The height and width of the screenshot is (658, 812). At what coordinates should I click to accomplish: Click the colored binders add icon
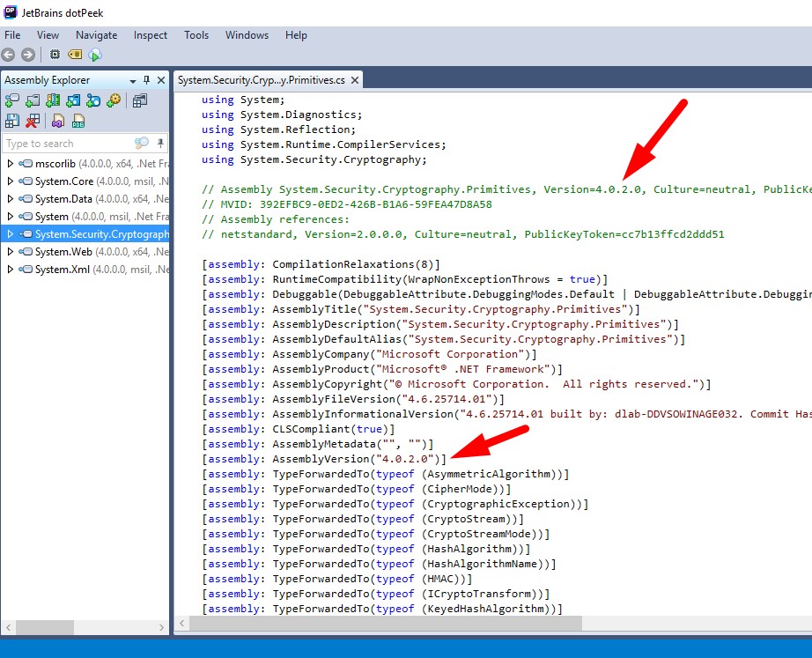(53, 100)
